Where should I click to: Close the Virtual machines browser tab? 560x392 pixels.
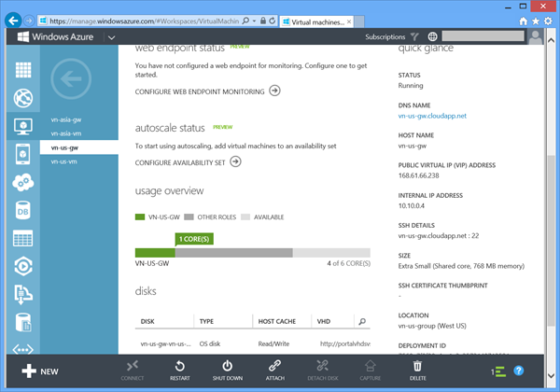coord(349,21)
